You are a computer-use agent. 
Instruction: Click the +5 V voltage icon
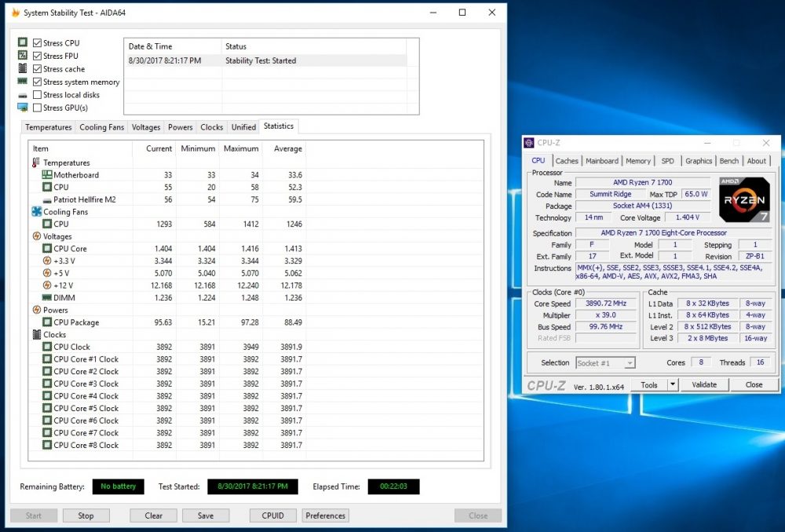coord(47,273)
